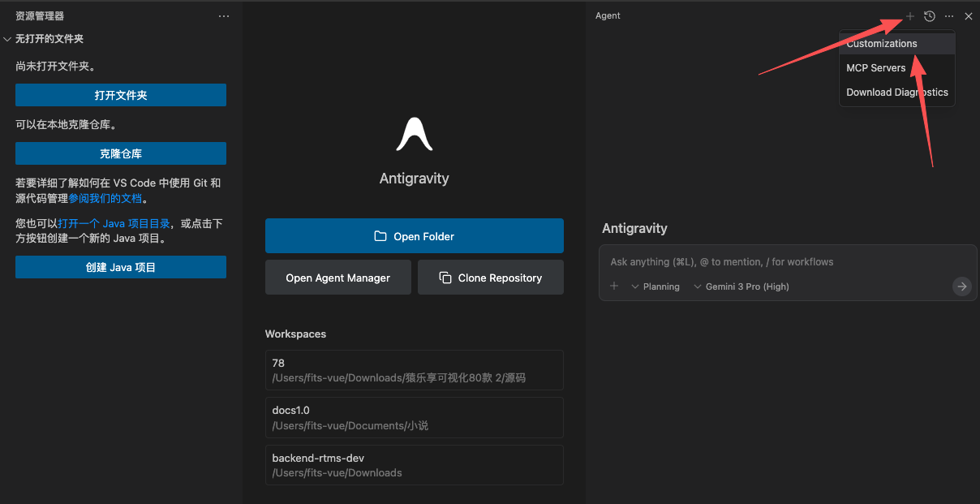The width and height of the screenshot is (980, 504).
Task: Click the ellipsis icon in Agent panel header
Action: [x=948, y=15]
